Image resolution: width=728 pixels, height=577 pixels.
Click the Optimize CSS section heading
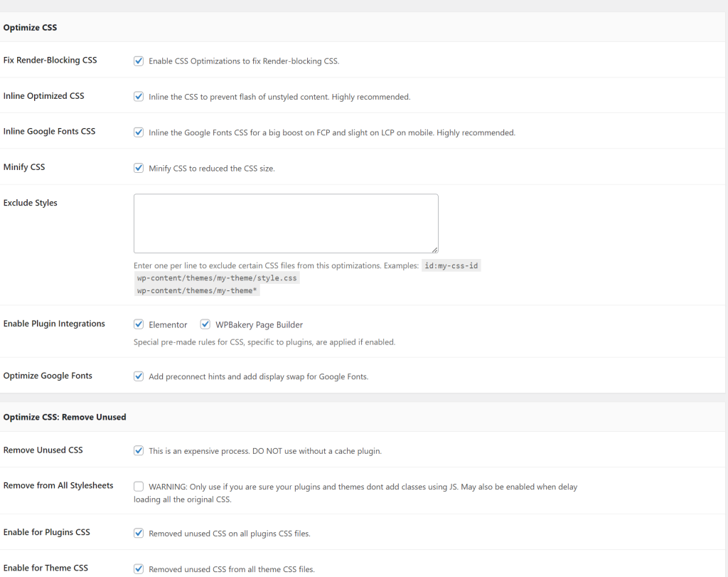pos(30,28)
